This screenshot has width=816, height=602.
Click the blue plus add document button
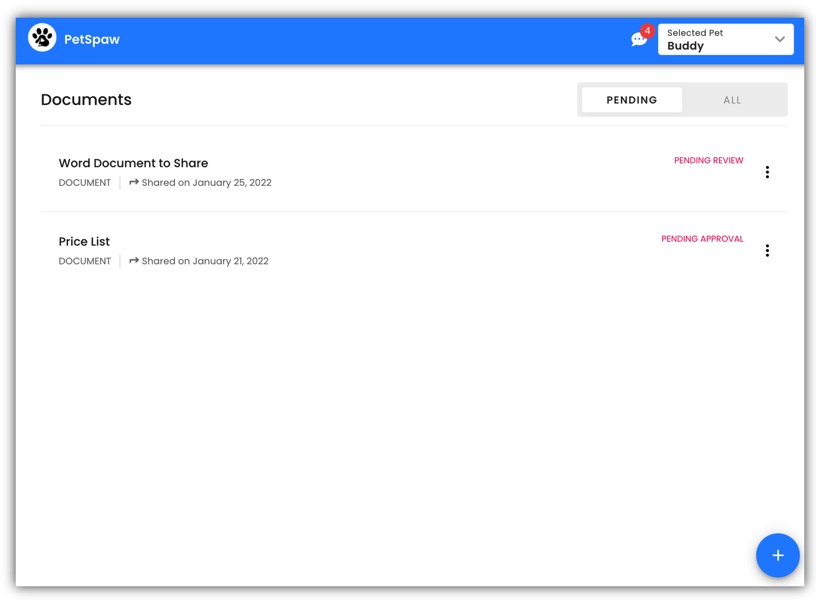tap(777, 555)
